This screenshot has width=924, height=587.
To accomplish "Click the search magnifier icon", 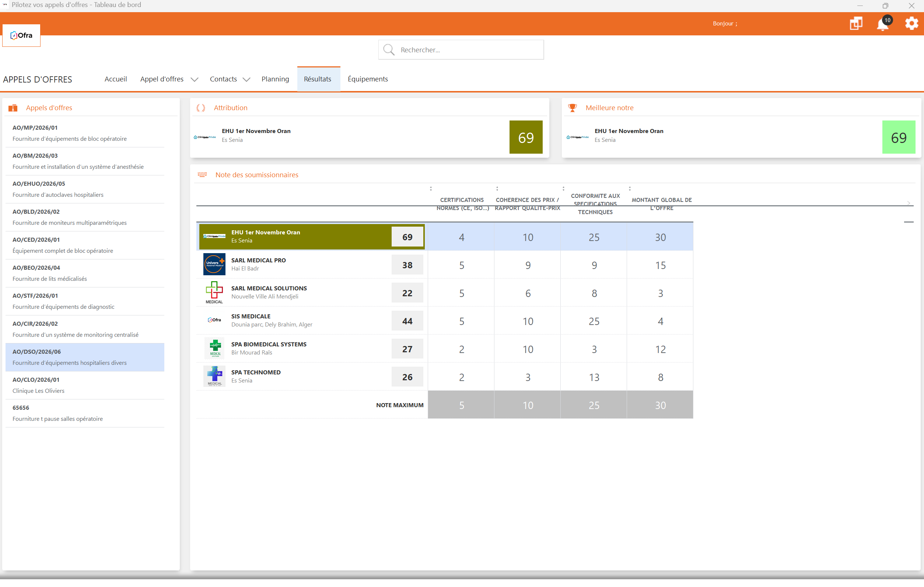I will pos(389,50).
